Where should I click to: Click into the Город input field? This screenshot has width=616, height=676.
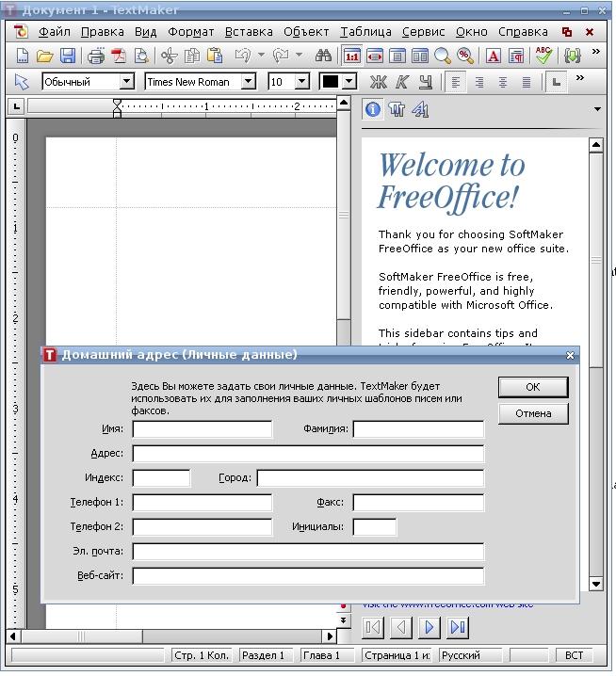(x=370, y=478)
